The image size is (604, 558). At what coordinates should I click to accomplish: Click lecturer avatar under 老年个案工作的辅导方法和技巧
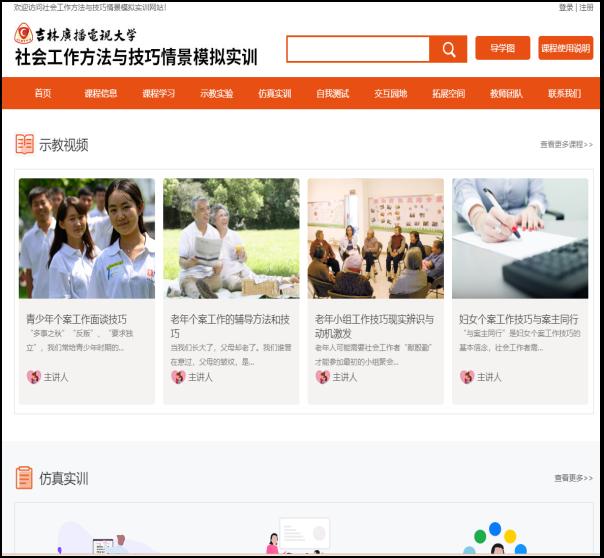tap(178, 377)
